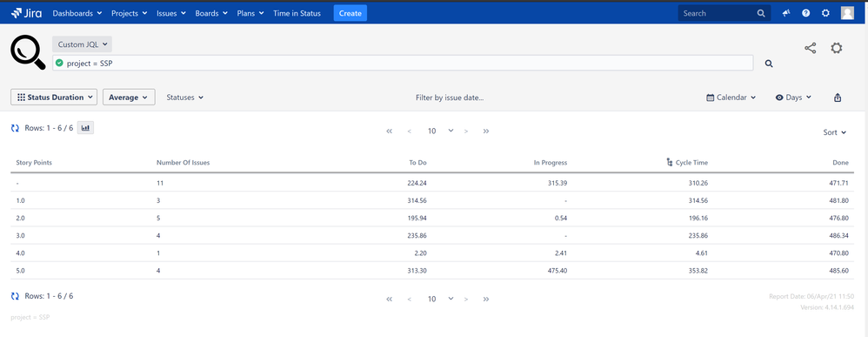Click the JQL search magnifier icon
This screenshot has height=337, width=868.
click(x=769, y=64)
